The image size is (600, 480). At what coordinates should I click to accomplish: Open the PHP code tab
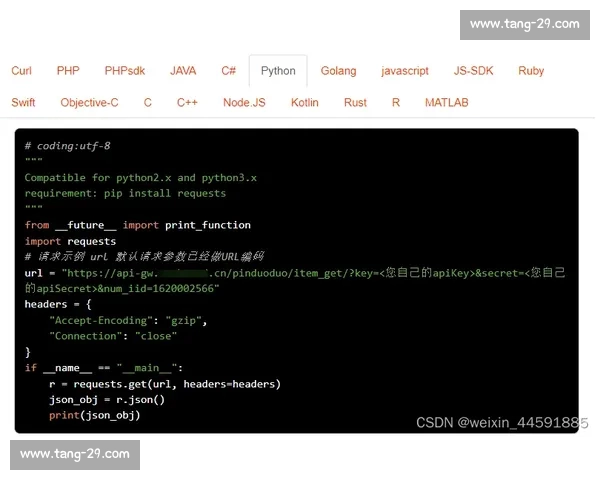[68, 71]
